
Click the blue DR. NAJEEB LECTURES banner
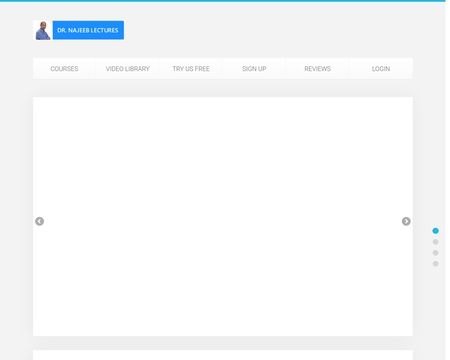88,30
